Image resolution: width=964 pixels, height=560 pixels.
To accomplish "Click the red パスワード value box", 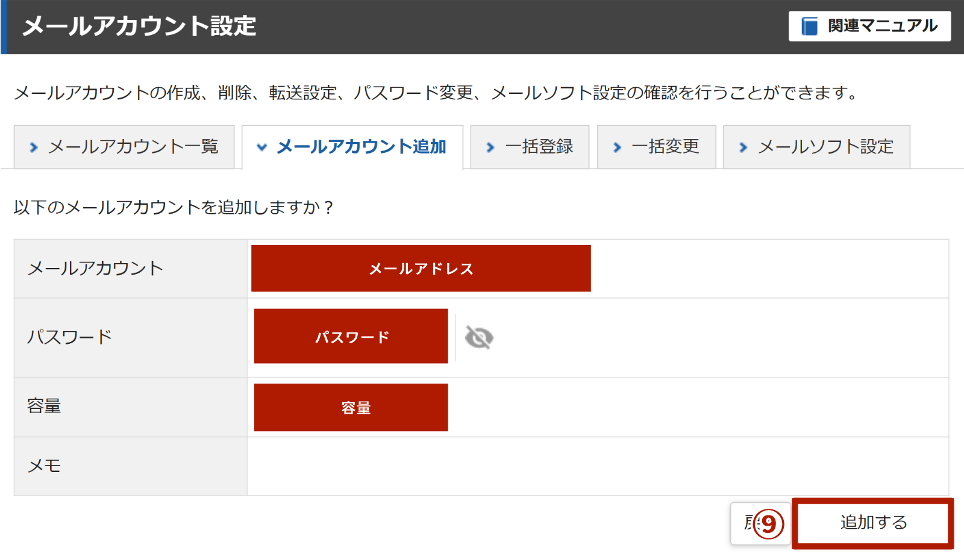I will pos(351,337).
